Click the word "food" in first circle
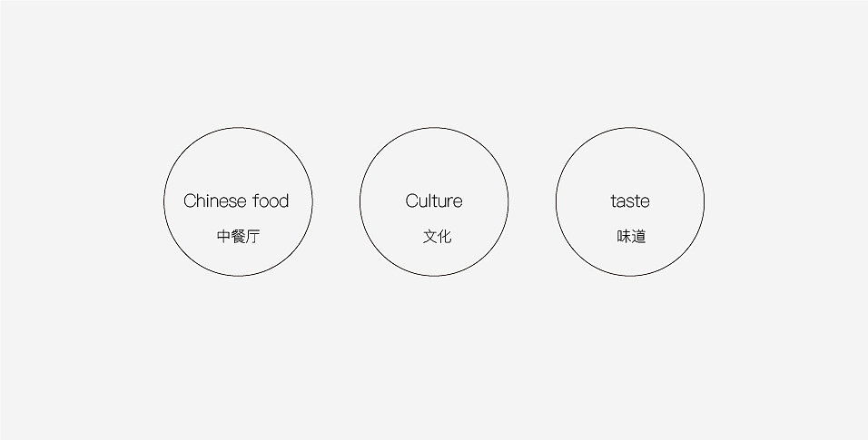This screenshot has width=868, height=440. 271,200
